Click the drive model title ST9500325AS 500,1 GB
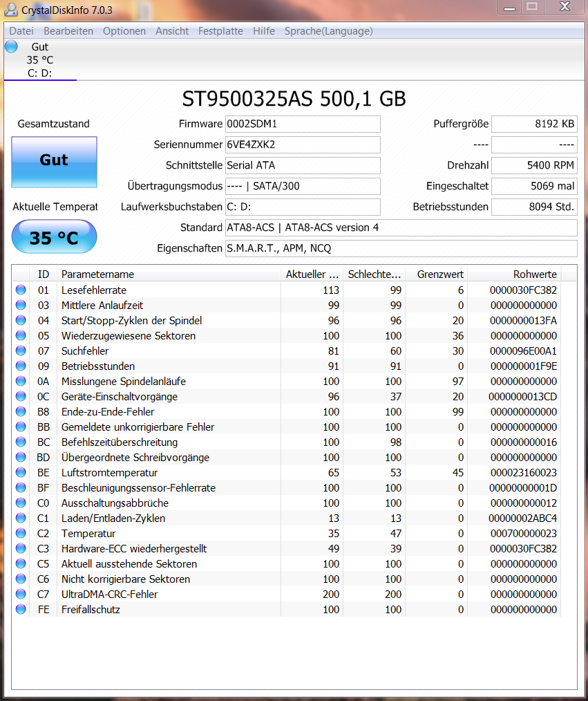The height and width of the screenshot is (701, 588). 294,98
